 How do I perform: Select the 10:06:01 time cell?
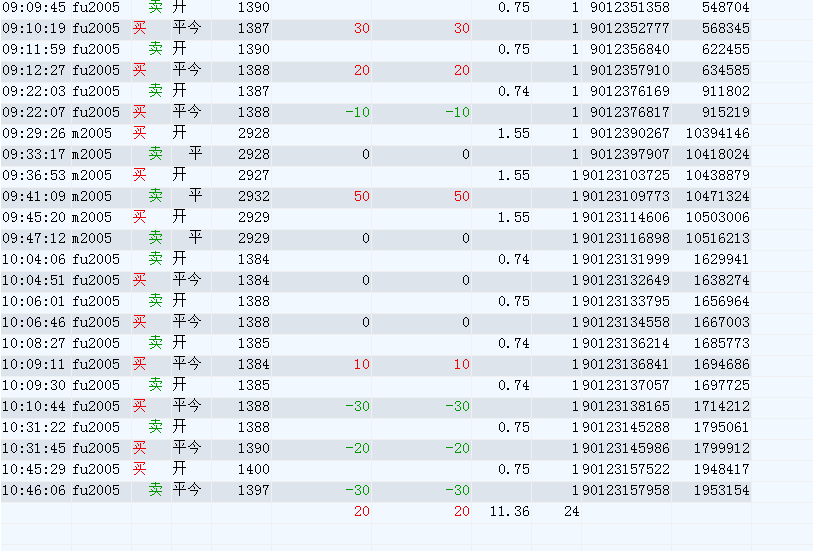coord(35,301)
